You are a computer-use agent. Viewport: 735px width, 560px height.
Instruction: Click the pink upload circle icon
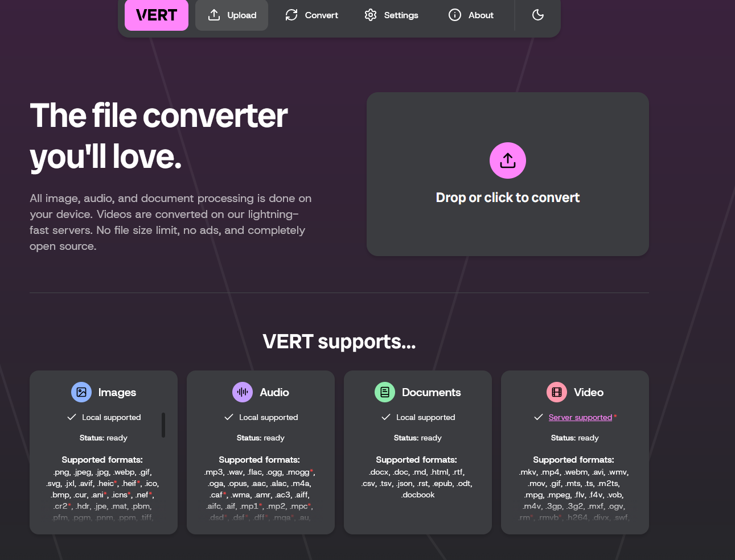(507, 160)
